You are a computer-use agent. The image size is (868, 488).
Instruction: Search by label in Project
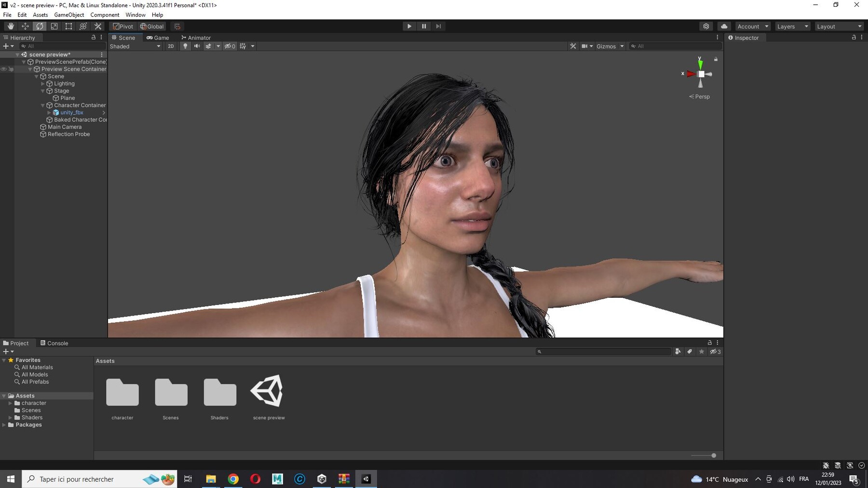690,352
